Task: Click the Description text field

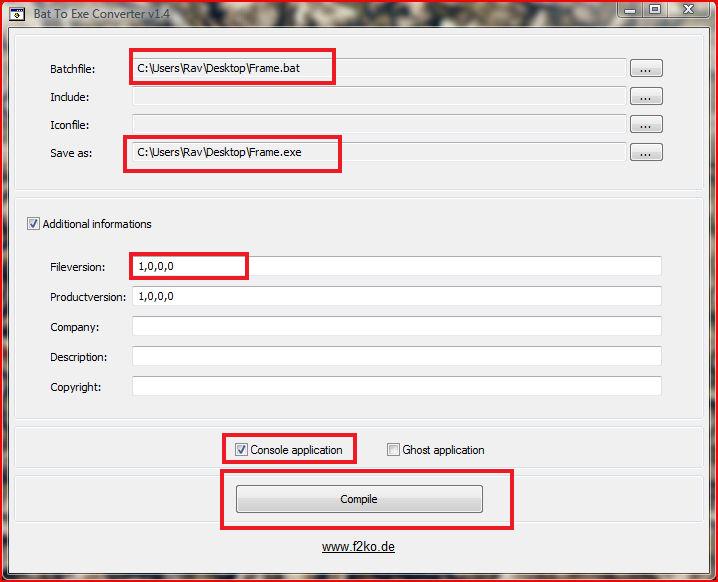Action: [x=397, y=356]
